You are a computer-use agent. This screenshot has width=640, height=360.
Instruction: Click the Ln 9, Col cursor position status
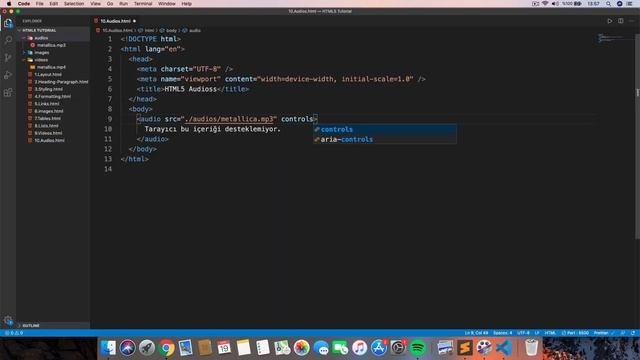476,333
